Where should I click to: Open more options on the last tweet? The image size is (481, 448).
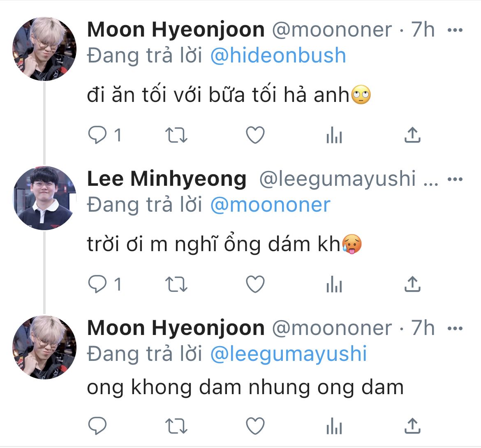click(455, 328)
